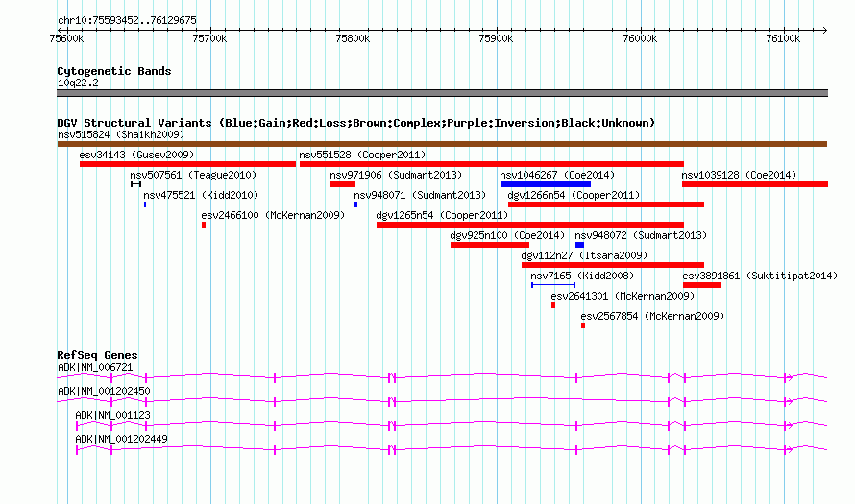Viewport: 855px width, 504px height.
Task: Select the black nsv507561 unknown-type marker
Action: coord(135,184)
